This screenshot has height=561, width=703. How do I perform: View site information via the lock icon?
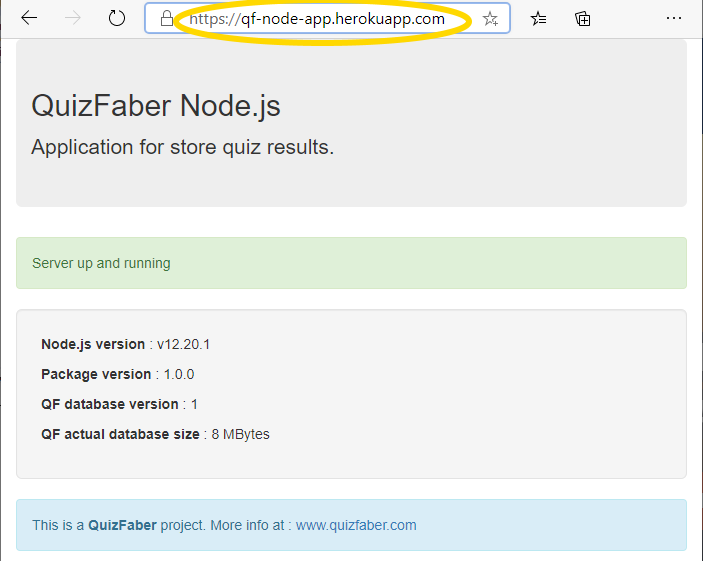tap(167, 19)
